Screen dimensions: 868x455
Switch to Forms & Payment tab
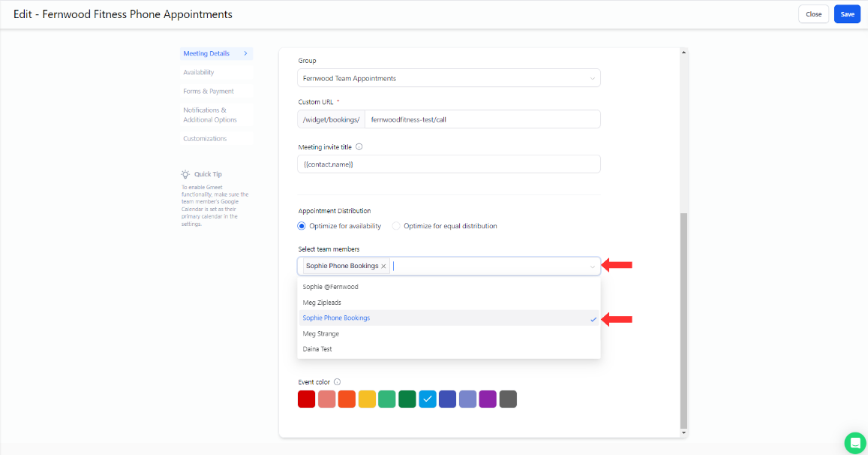[217, 91]
